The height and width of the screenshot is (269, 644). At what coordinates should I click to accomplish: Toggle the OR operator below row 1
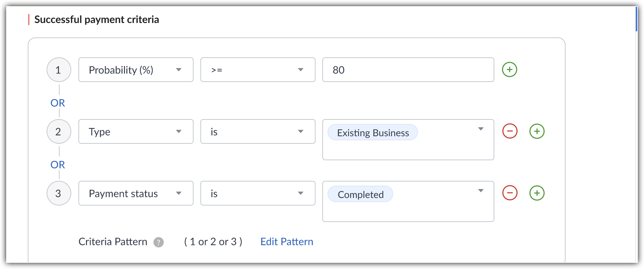pyautogui.click(x=58, y=103)
